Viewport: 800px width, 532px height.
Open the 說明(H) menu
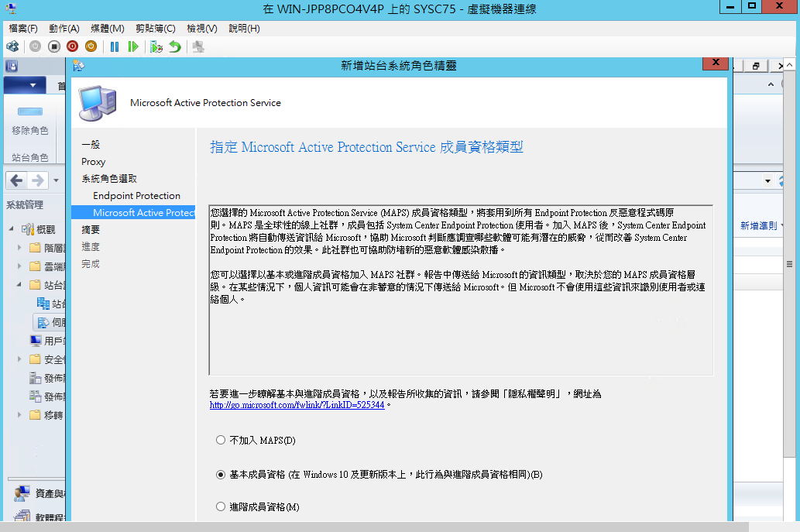(x=245, y=29)
